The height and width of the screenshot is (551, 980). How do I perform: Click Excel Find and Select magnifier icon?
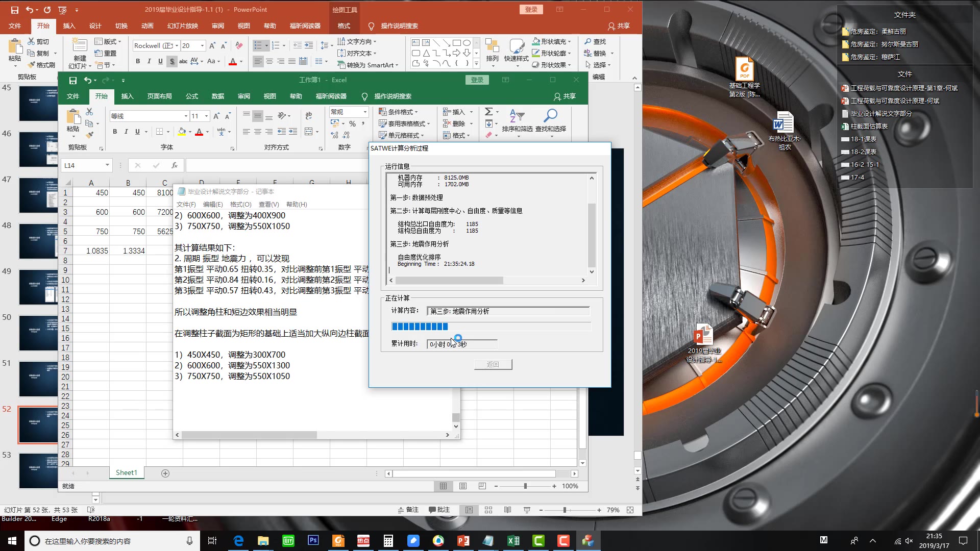(550, 116)
